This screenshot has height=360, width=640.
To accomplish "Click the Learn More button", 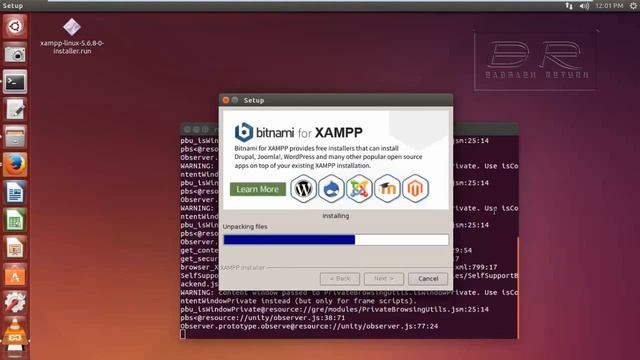I will 258,189.
